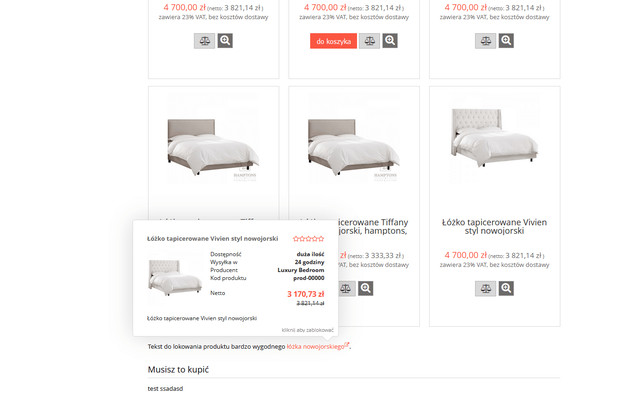Click 'kliknij aby zablokować' in the tooltip
The height and width of the screenshot is (402, 640).
pyautogui.click(x=307, y=330)
